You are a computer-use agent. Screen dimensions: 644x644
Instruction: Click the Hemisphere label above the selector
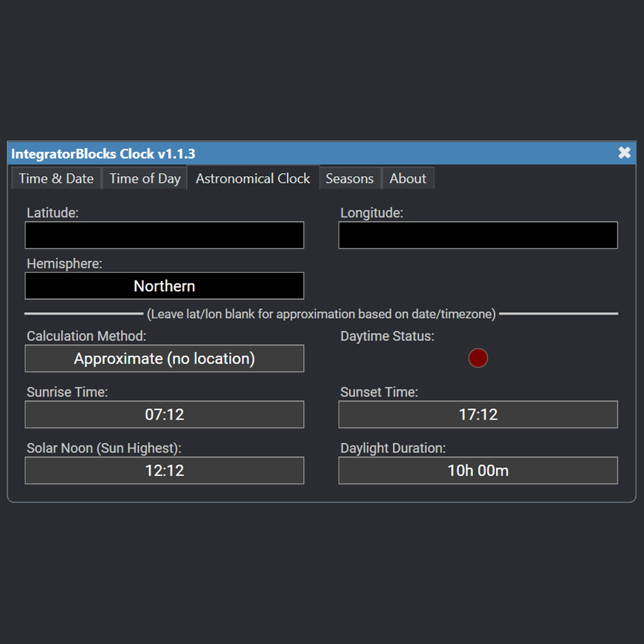tap(64, 264)
